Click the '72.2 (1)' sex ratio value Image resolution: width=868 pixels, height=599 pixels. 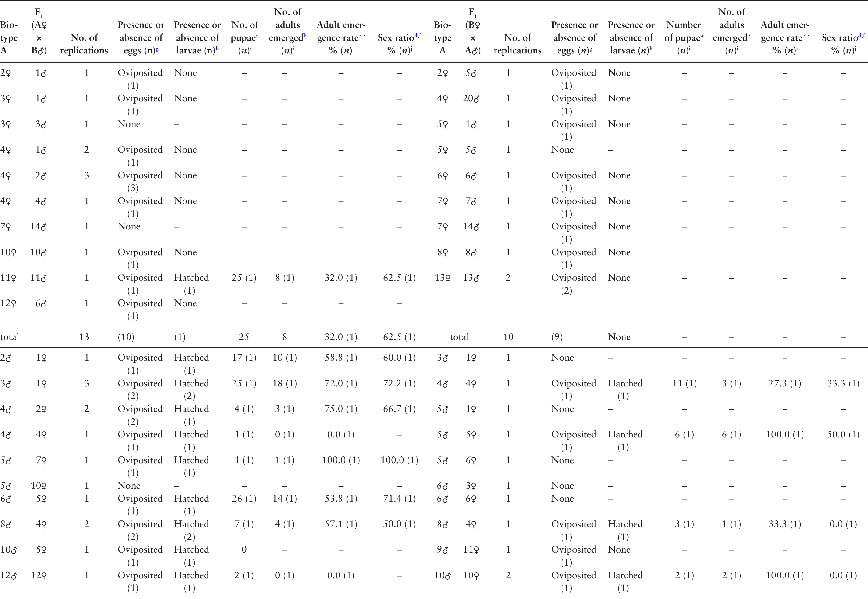399,384
